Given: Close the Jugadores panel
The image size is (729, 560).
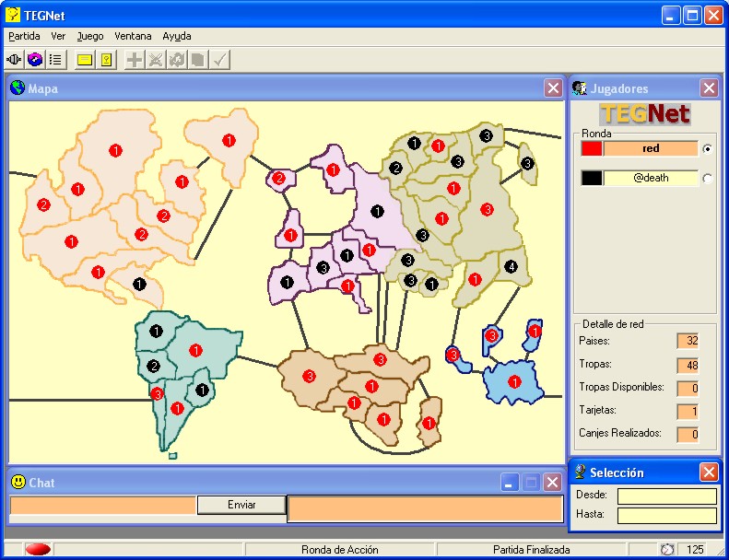Looking at the screenshot, I should click(709, 88).
